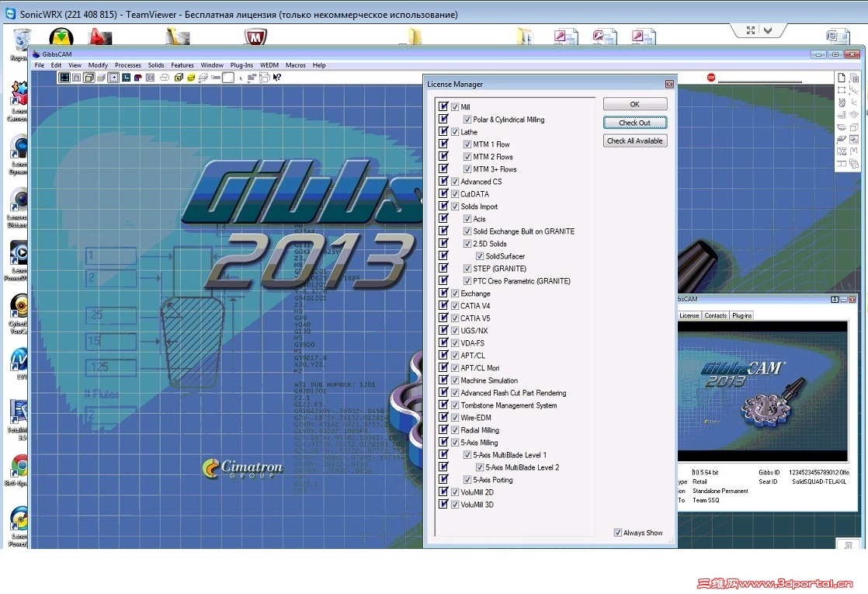Image resolution: width=868 pixels, height=594 pixels.
Task: Click the endmill tool icon in right palette
Action: [842, 102]
